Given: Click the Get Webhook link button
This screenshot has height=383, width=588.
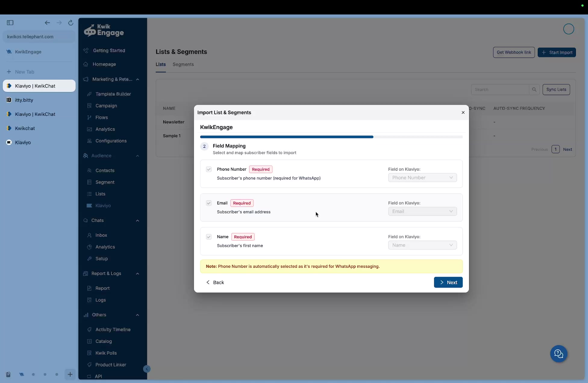Looking at the screenshot, I should point(514,52).
